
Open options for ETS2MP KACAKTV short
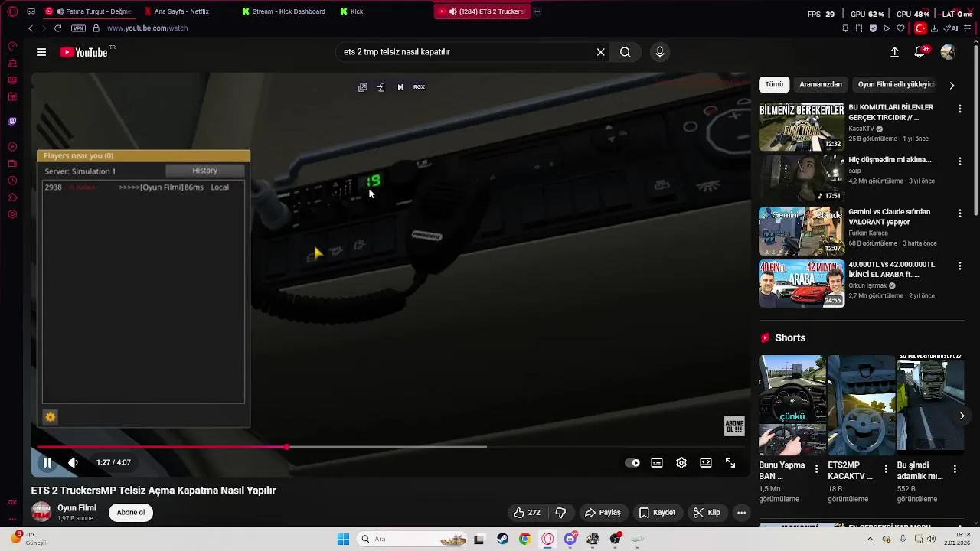coord(886,468)
